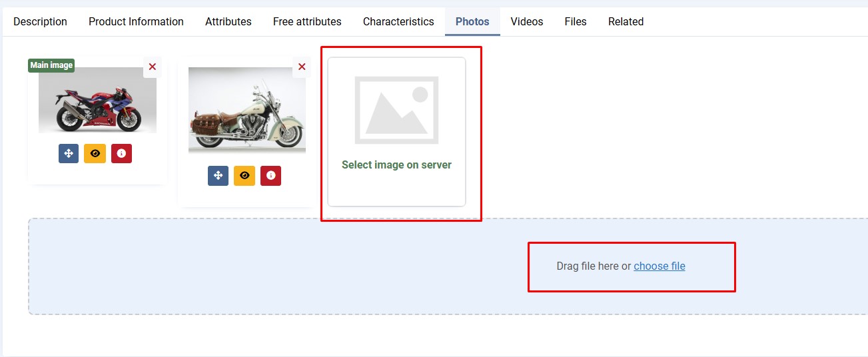Click the move icon under the sport bike photo
This screenshot has width=868, height=357.
pos(69,153)
